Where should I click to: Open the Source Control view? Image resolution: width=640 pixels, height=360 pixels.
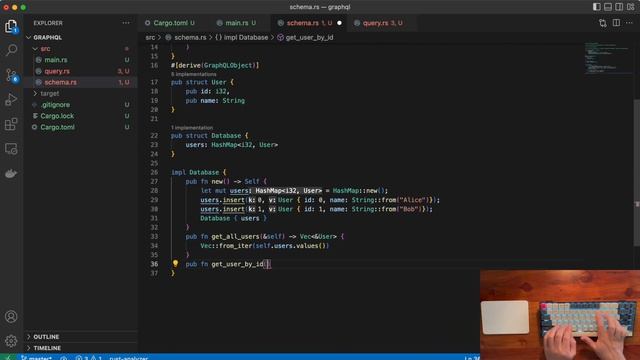point(11,75)
